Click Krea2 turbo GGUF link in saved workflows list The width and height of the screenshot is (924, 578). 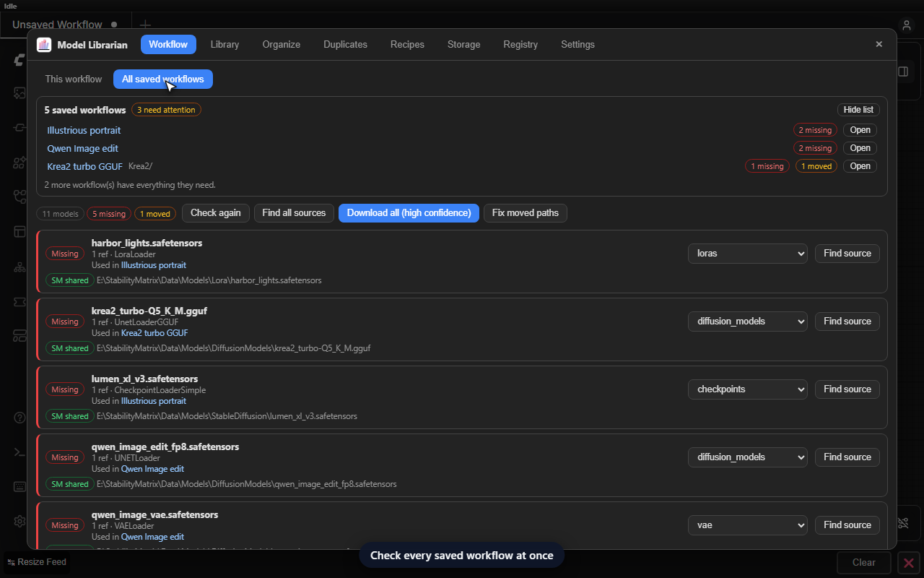[84, 166]
